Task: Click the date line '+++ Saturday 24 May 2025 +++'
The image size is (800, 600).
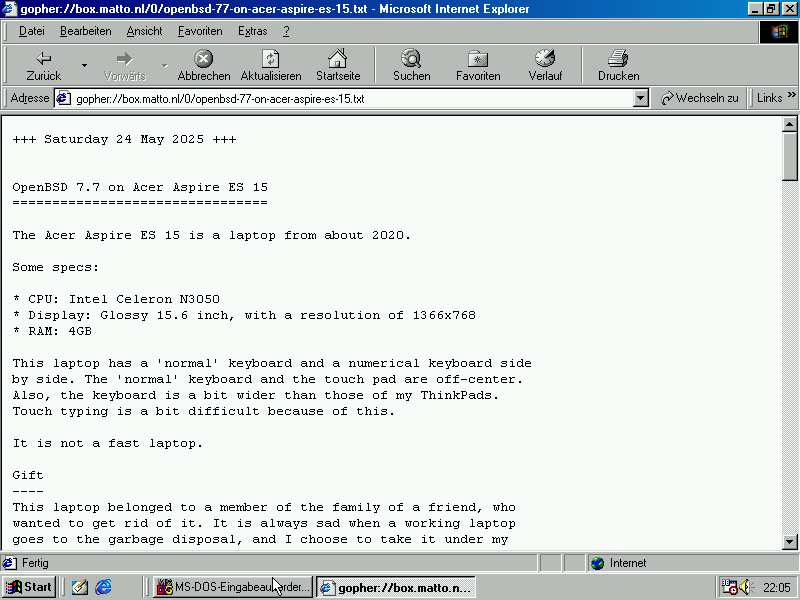Action: (x=124, y=139)
